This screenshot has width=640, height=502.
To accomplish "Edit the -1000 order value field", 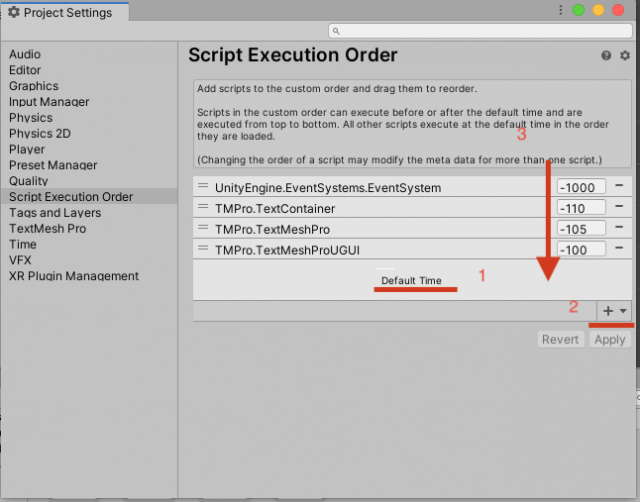I will pos(581,187).
